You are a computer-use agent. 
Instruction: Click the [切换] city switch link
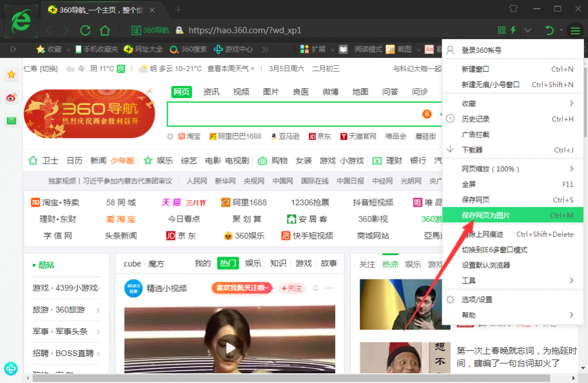click(49, 69)
